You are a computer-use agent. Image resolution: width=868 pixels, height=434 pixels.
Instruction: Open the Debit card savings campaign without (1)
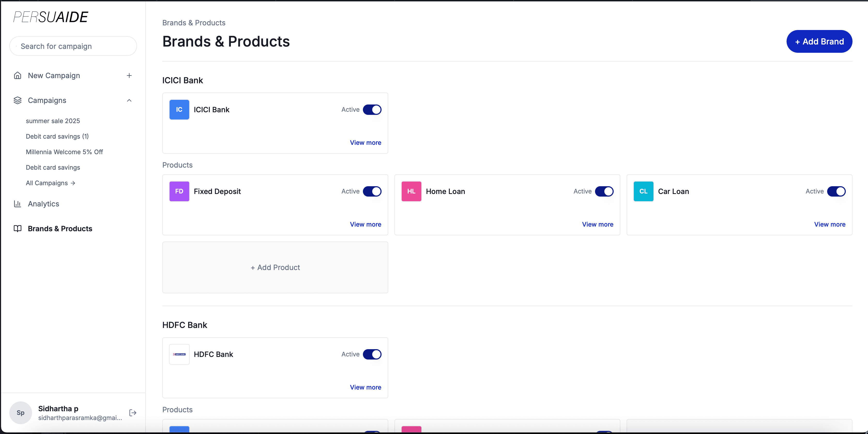(53, 167)
